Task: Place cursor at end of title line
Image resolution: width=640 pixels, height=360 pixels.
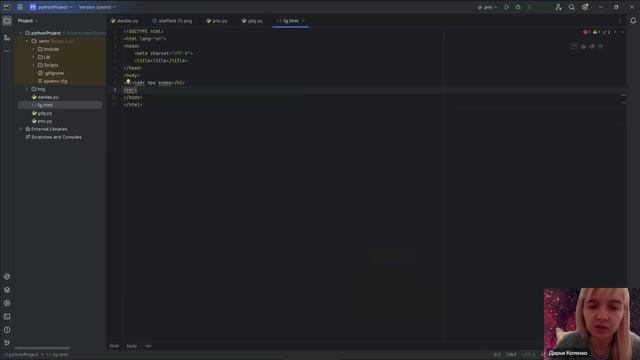Action: [x=188, y=60]
